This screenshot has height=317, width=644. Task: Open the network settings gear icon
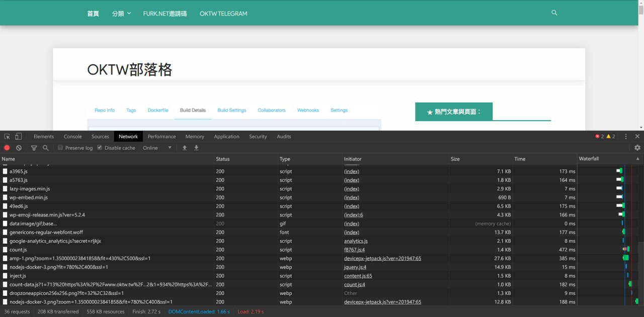pos(637,148)
